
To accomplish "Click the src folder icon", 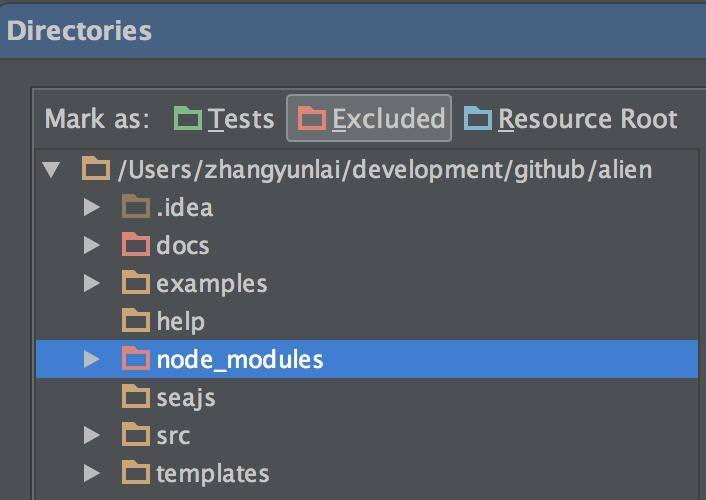I will 135,435.
